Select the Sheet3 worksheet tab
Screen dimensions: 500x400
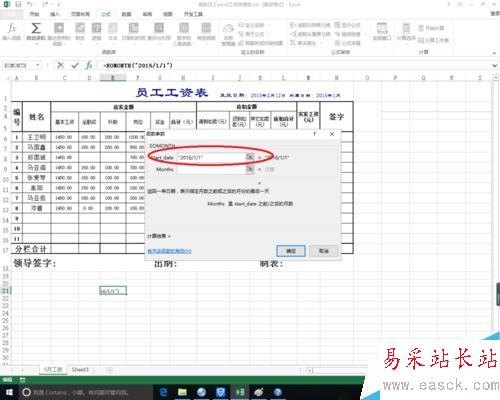80,369
